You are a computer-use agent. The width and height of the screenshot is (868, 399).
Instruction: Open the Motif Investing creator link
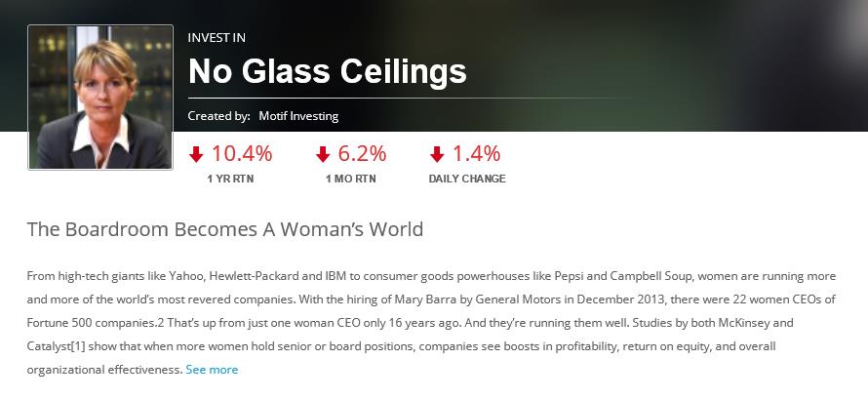tap(298, 116)
